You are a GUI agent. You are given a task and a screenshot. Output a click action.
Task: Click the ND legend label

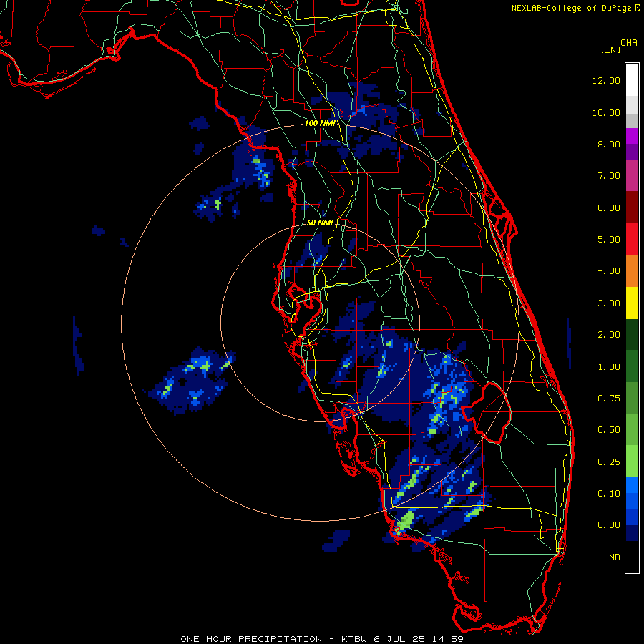615,557
